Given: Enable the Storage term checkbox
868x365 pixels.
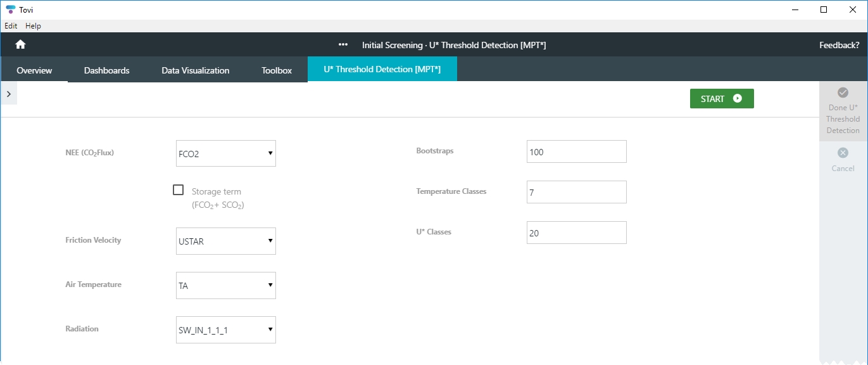Looking at the screenshot, I should [179, 190].
